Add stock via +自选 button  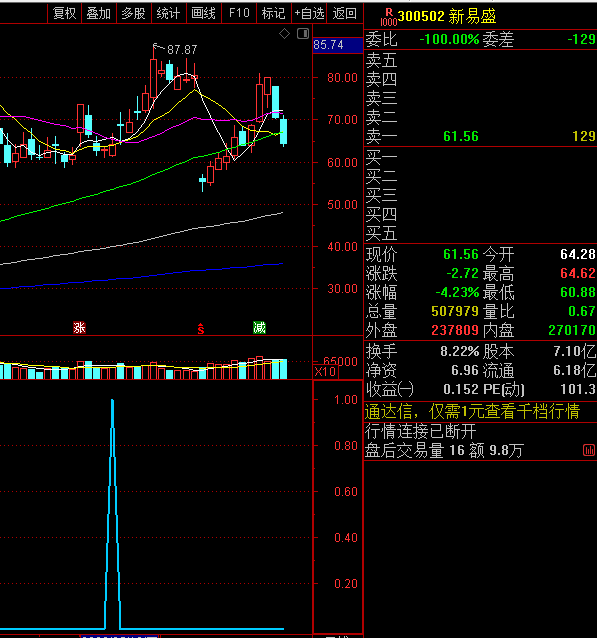coord(309,13)
